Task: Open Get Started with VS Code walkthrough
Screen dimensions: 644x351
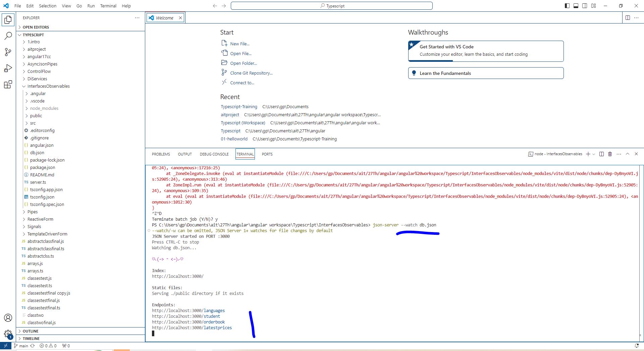Action: [x=486, y=51]
